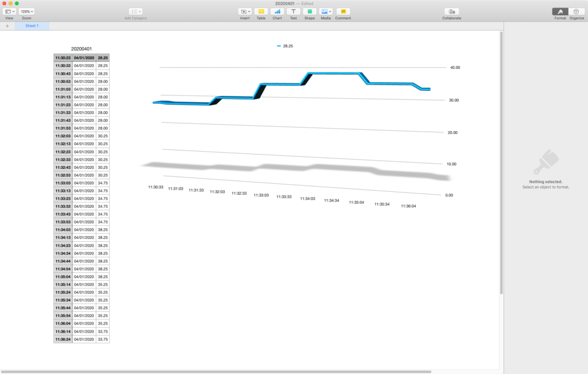Click the 30.00 value axis label
Screen dimensions: 588x374
point(454,100)
